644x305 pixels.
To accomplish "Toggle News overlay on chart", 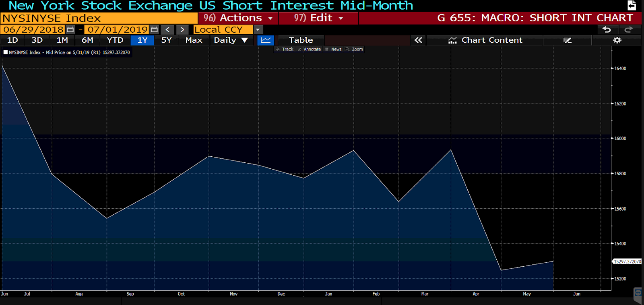I will click(x=333, y=49).
